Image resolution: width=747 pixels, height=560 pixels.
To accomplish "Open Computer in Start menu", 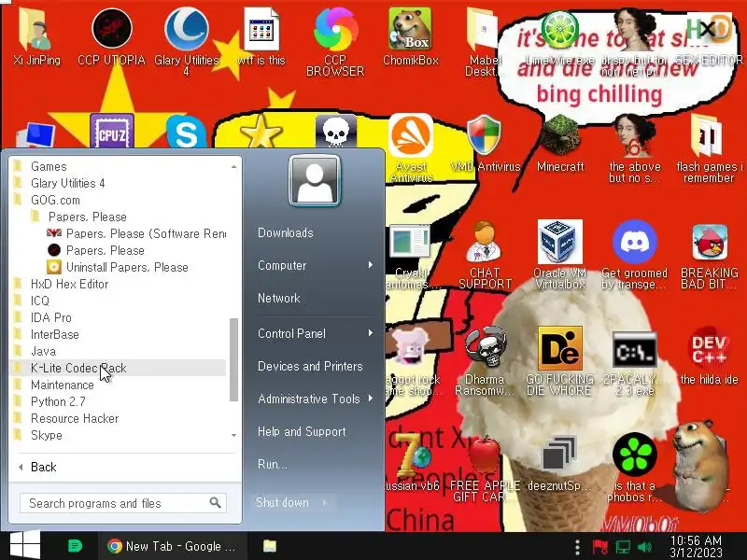I will (314, 265).
